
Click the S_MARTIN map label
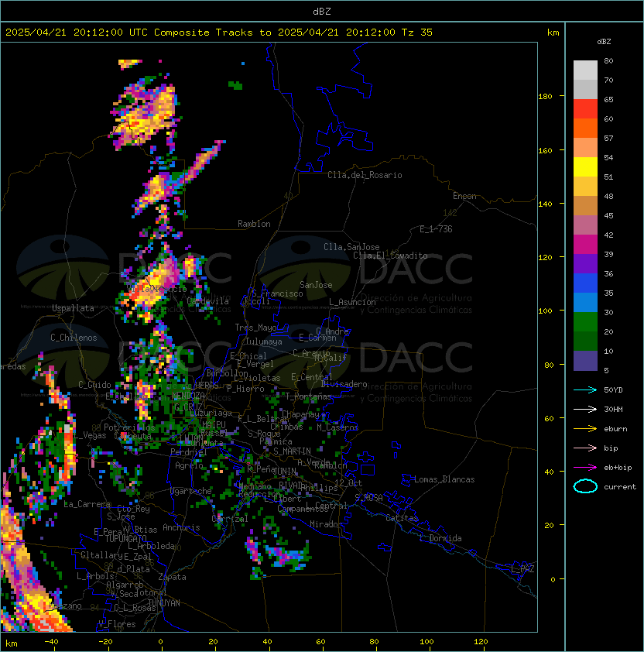pos(292,451)
